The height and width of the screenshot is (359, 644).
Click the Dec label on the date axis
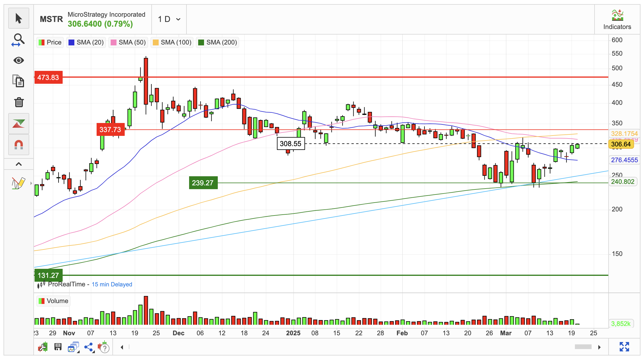[x=179, y=333]
